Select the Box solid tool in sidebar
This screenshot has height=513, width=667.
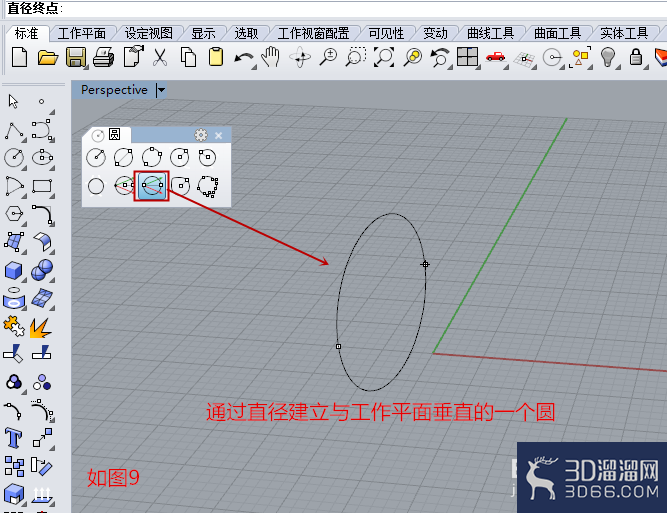point(14,270)
